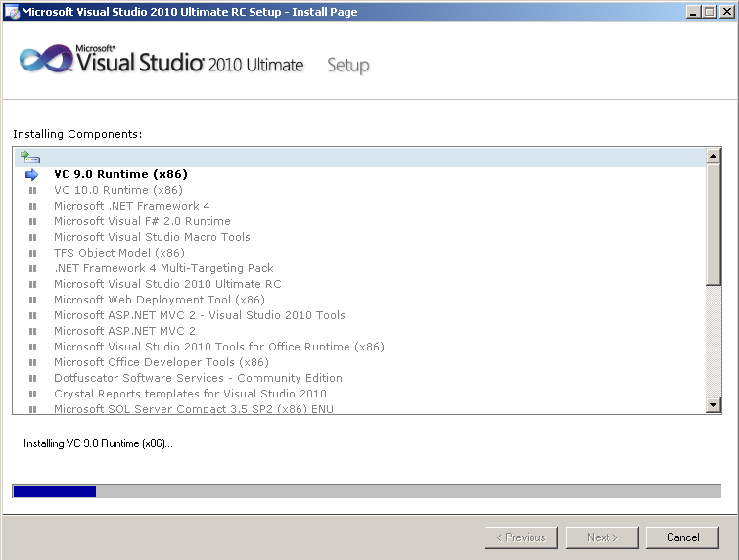Click the component list scrollbar thumb
739x560 pixels.
coord(714,224)
